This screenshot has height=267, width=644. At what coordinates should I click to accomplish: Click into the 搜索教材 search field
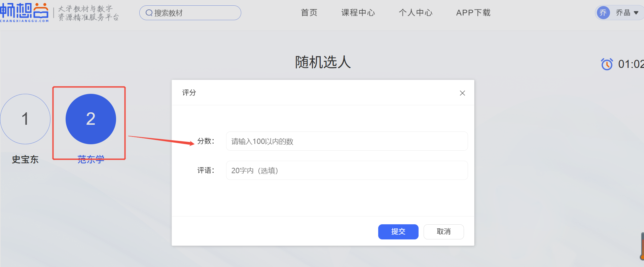pos(195,13)
